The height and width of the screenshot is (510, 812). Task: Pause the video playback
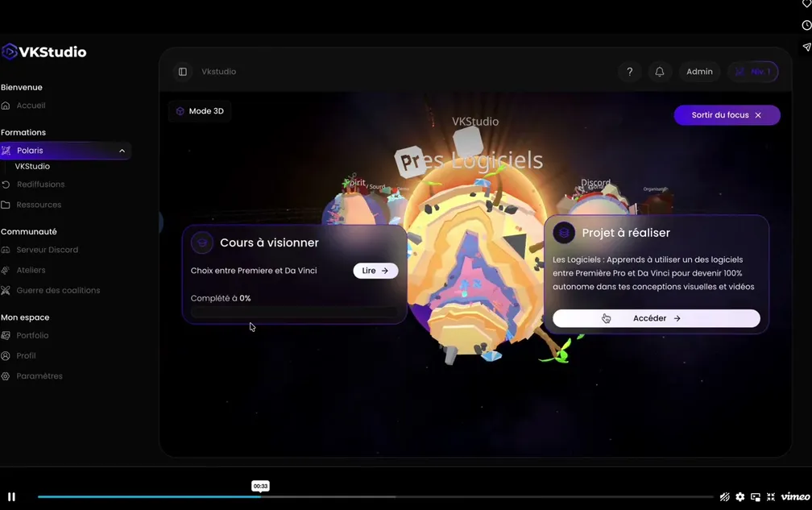pos(11,497)
